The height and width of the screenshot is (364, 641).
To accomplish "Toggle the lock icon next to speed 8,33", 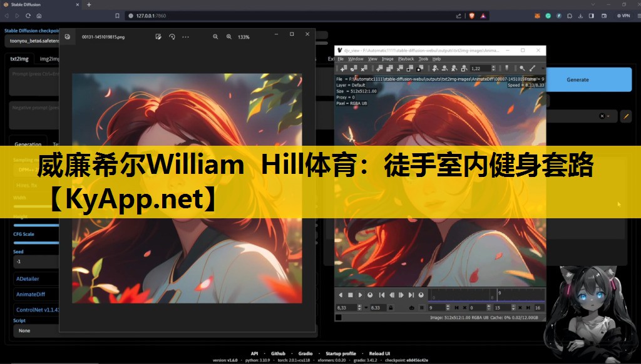I will point(391,308).
